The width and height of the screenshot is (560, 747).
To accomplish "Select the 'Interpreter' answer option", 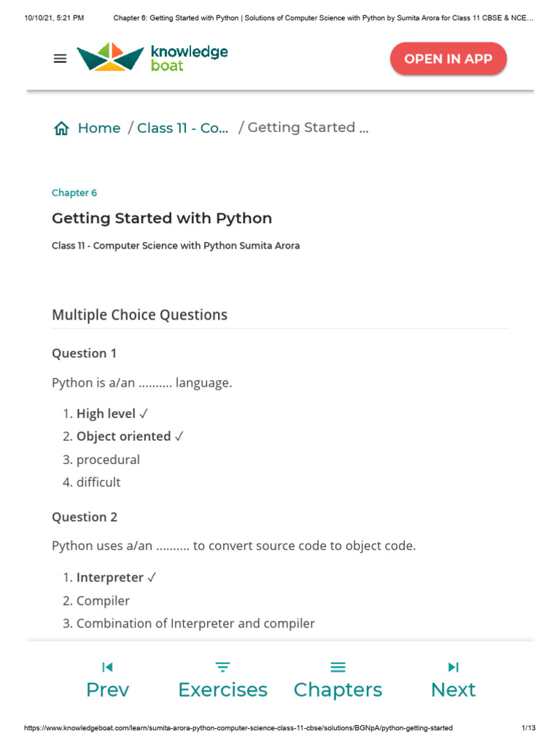I will tap(110, 577).
